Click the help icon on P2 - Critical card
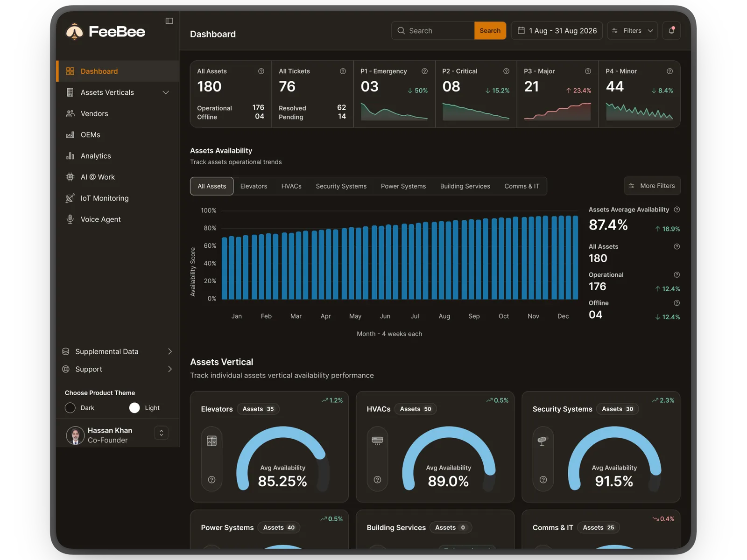 506,71
